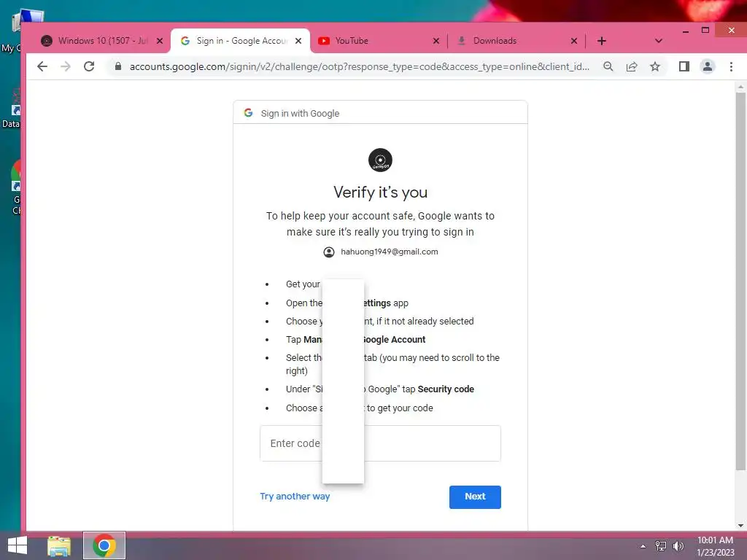Click the Security code instruction text
This screenshot has height=560, width=747.
point(446,389)
